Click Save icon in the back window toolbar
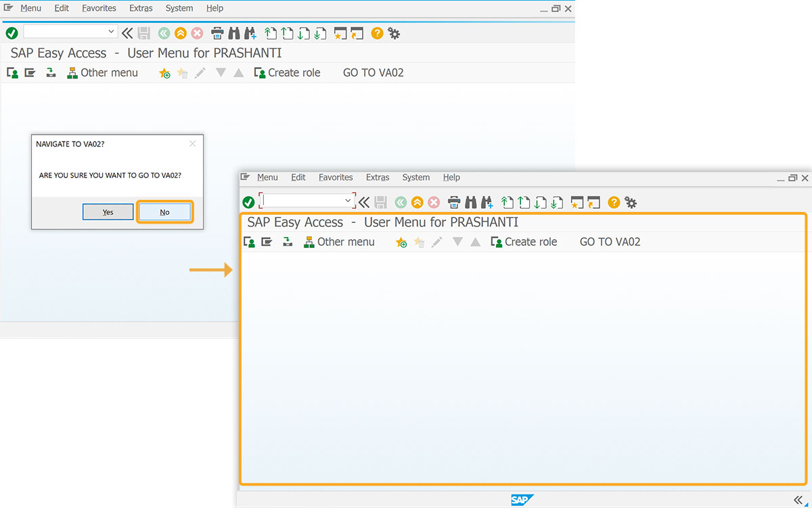This screenshot has height=508, width=812. point(144,33)
